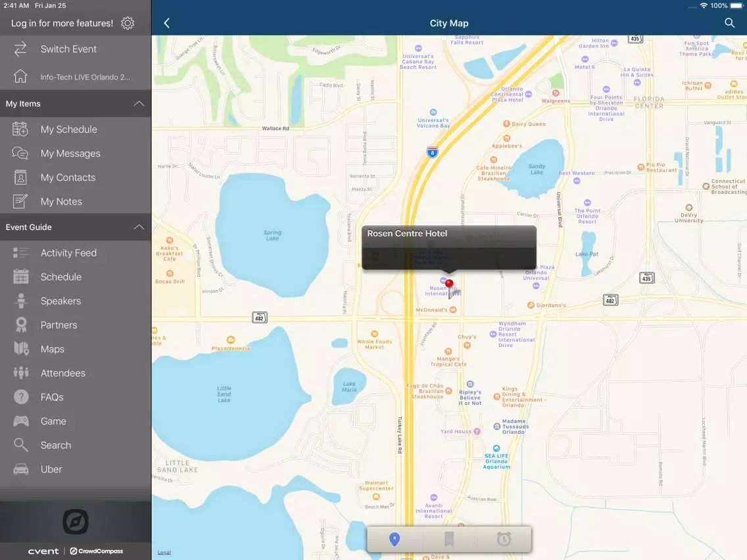This screenshot has height=560, width=747.
Task: Tap the cvent logo in footer
Action: (43, 551)
